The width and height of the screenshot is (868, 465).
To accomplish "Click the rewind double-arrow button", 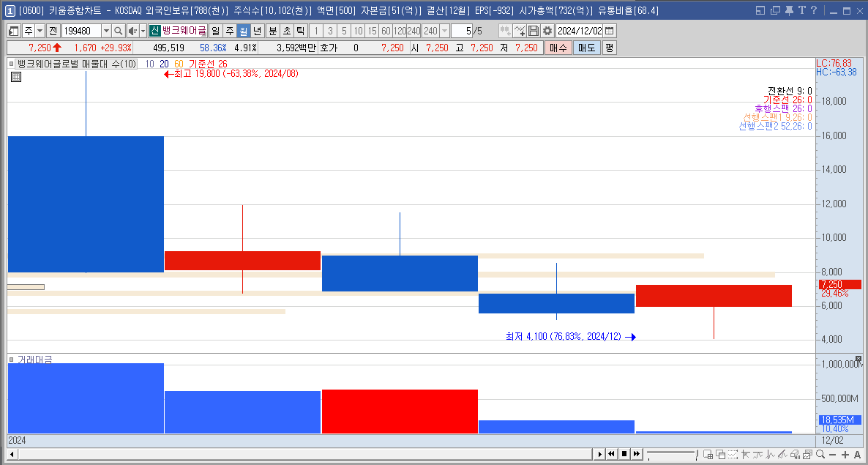I will point(611,455).
